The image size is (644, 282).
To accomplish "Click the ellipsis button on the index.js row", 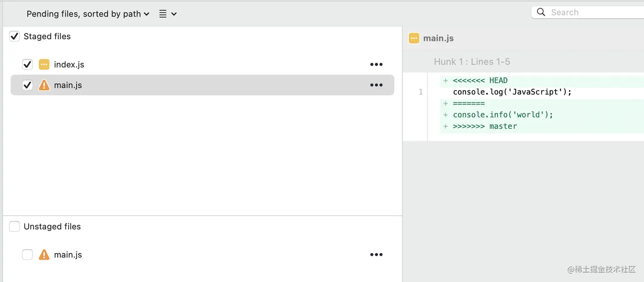I will [x=377, y=64].
